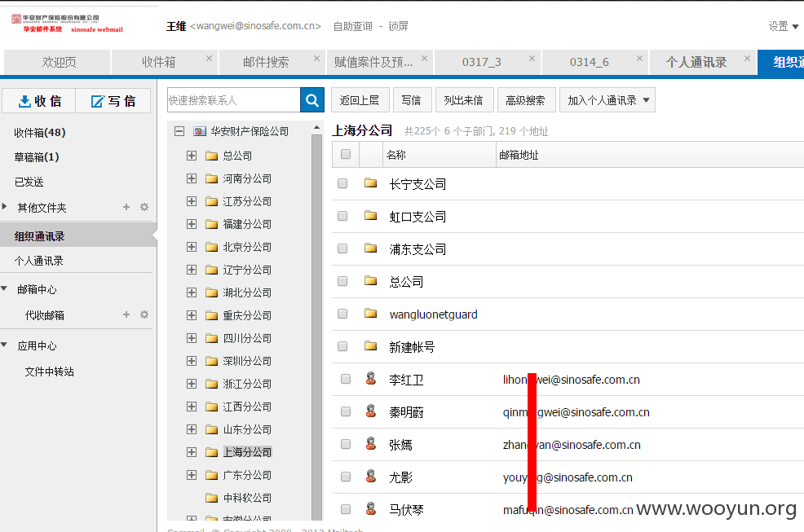The height and width of the screenshot is (532, 804).
Task: Click the person icon of 尤影
Action: (x=371, y=476)
